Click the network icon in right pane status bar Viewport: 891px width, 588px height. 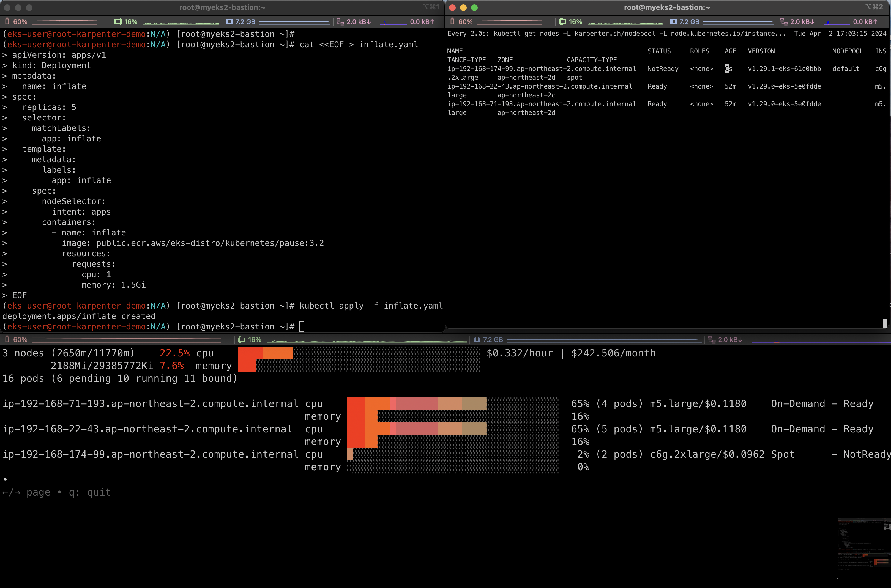(784, 21)
